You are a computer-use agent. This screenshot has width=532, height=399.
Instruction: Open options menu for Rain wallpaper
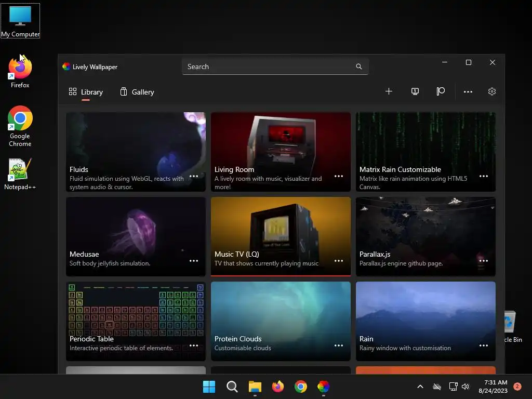pos(484,345)
